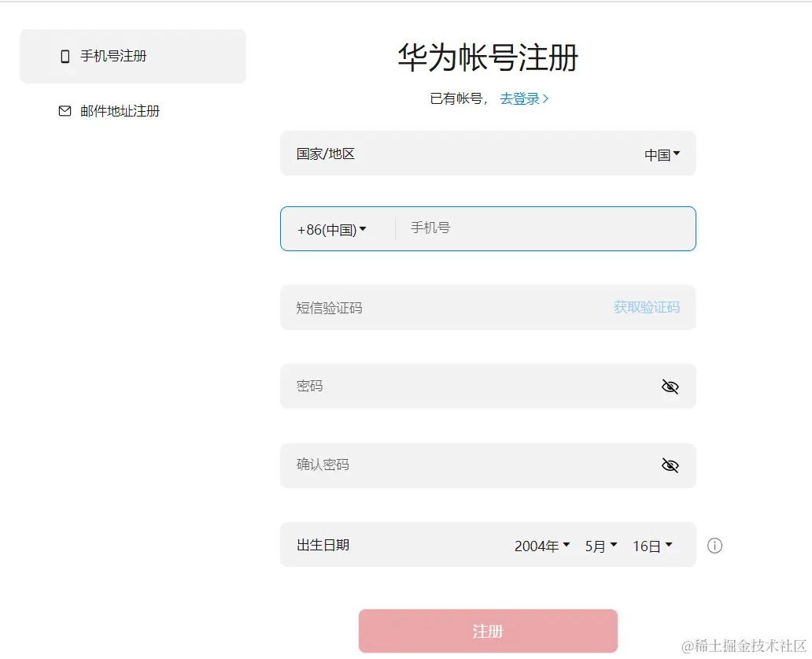Image resolution: width=812 pixels, height=659 pixels.
Task: Toggle visibility eye in 确认密码 field
Action: [670, 465]
